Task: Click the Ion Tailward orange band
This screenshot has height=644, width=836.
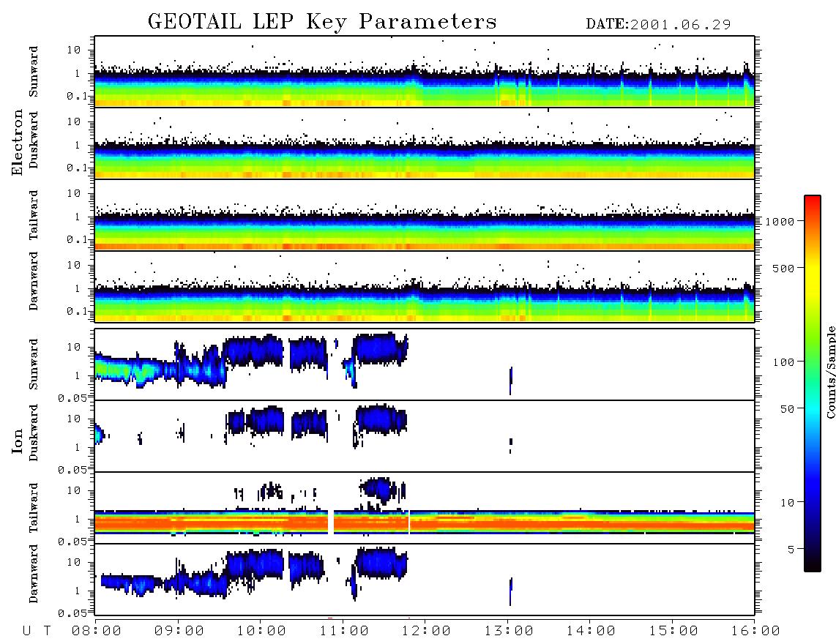Action: click(425, 523)
